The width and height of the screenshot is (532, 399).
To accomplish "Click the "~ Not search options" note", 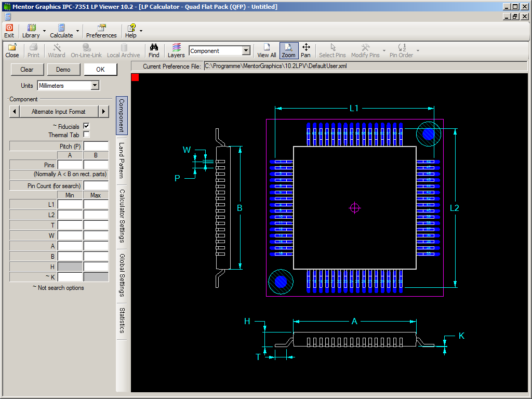I will tap(58, 288).
